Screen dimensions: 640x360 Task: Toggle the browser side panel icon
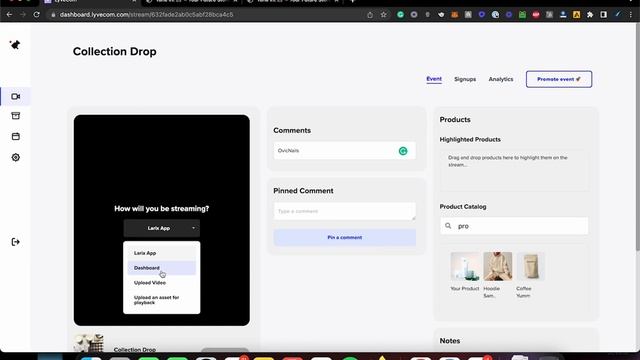(x=603, y=15)
